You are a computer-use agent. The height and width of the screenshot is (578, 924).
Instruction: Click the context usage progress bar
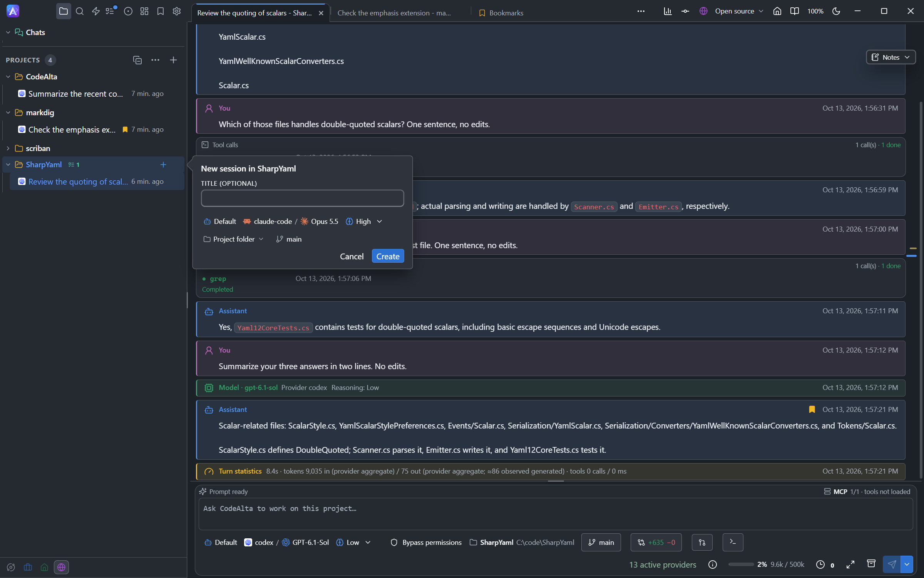(741, 565)
